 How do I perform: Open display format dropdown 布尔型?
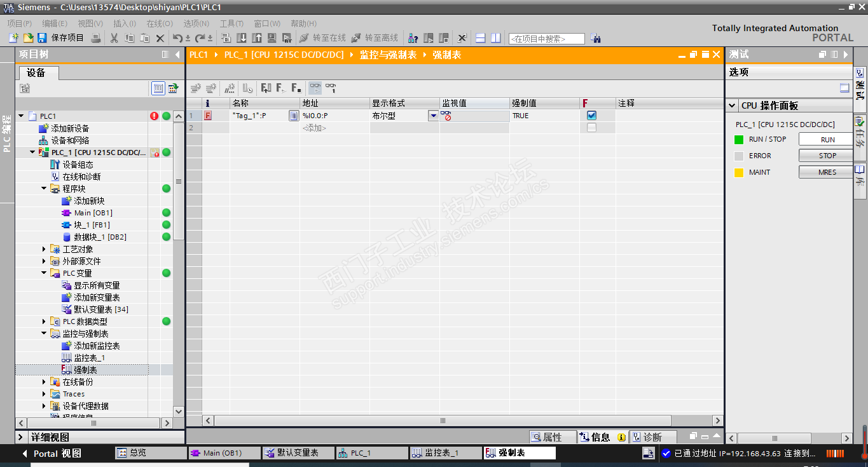click(x=433, y=116)
